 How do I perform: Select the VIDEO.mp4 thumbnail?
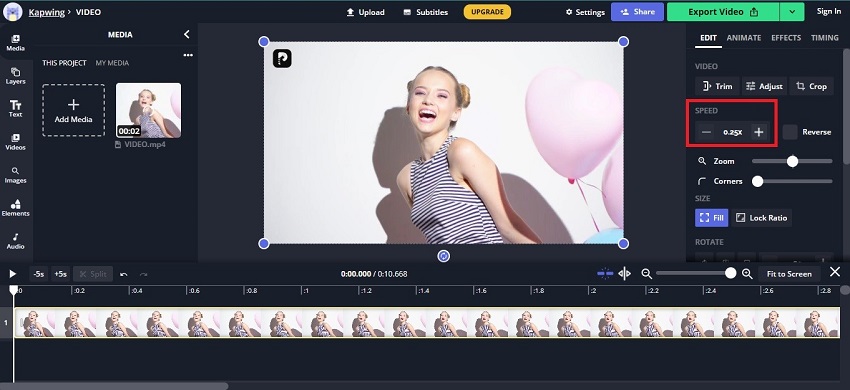[149, 110]
